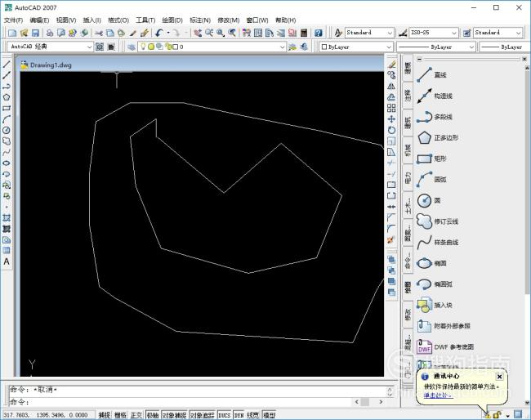The width and height of the screenshot is (531, 420).
Task: Select the Line tool in the left draw toolbar
Action: (x=7, y=64)
